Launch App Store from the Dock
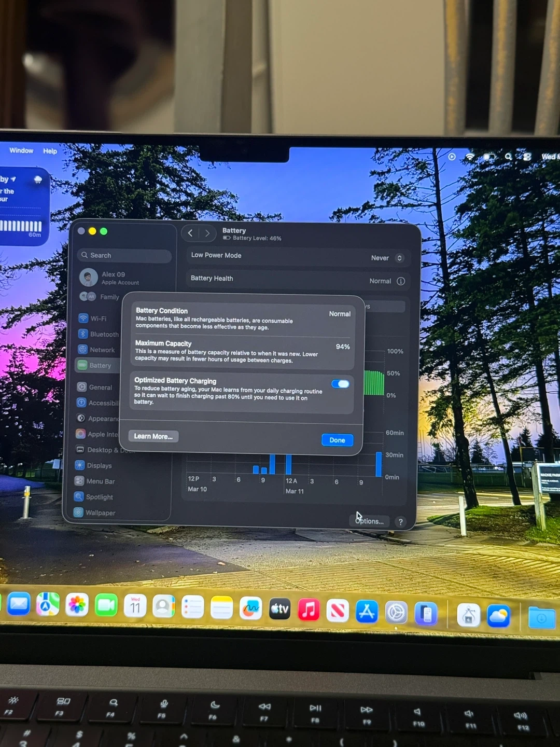The height and width of the screenshot is (747, 560). [367, 612]
